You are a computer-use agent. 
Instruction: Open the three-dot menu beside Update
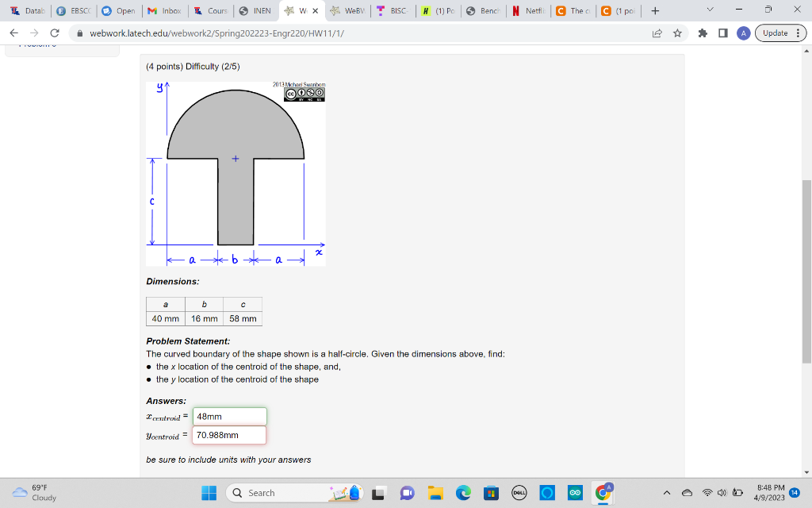click(x=799, y=33)
